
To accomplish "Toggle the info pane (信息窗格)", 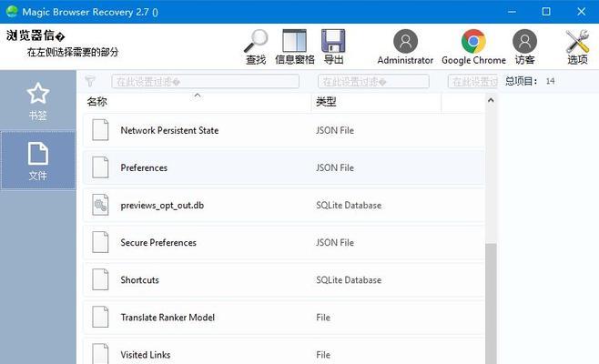I will pyautogui.click(x=295, y=46).
